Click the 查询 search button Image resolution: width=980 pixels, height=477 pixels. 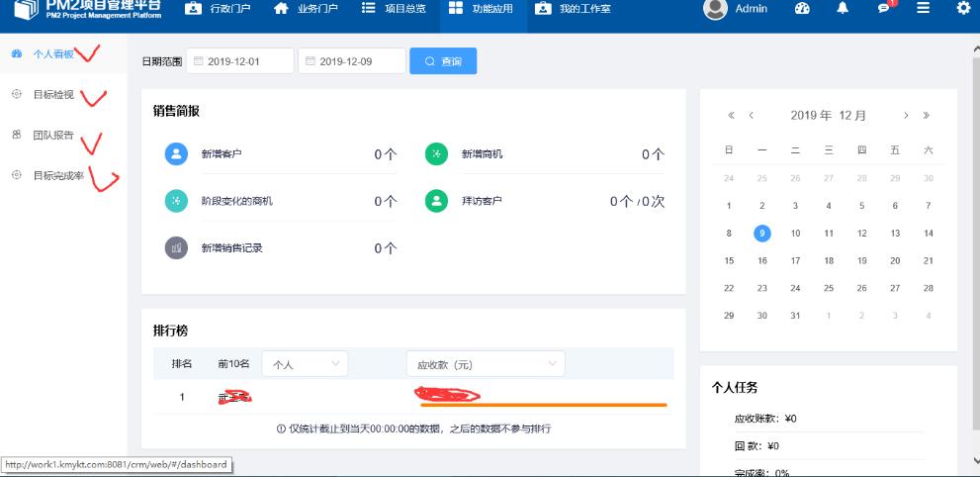coord(443,61)
